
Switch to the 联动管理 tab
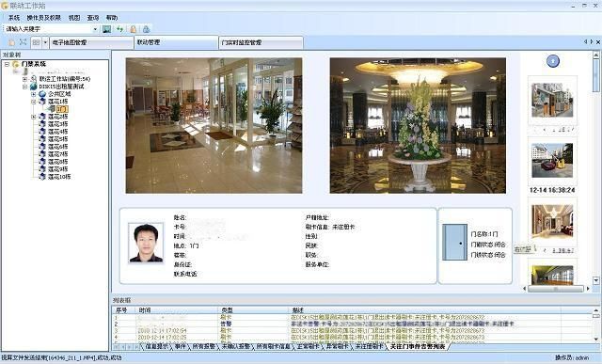click(x=176, y=42)
